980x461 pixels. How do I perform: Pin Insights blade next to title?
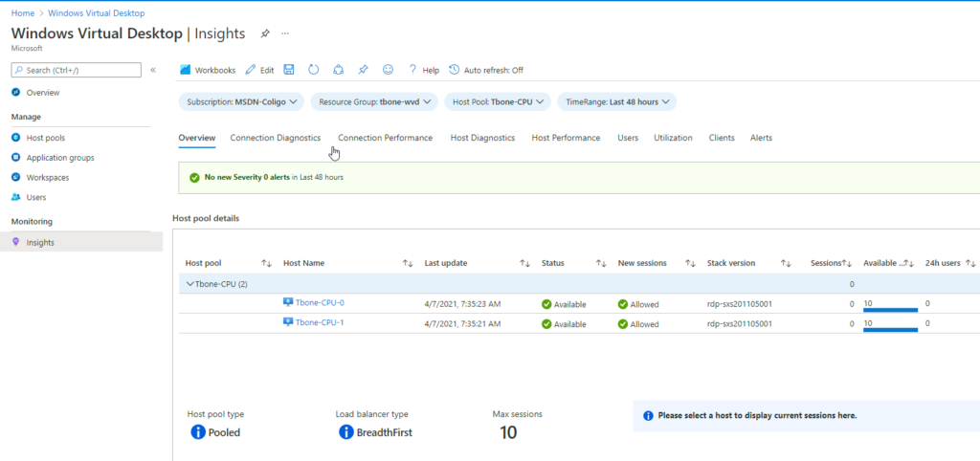click(265, 33)
